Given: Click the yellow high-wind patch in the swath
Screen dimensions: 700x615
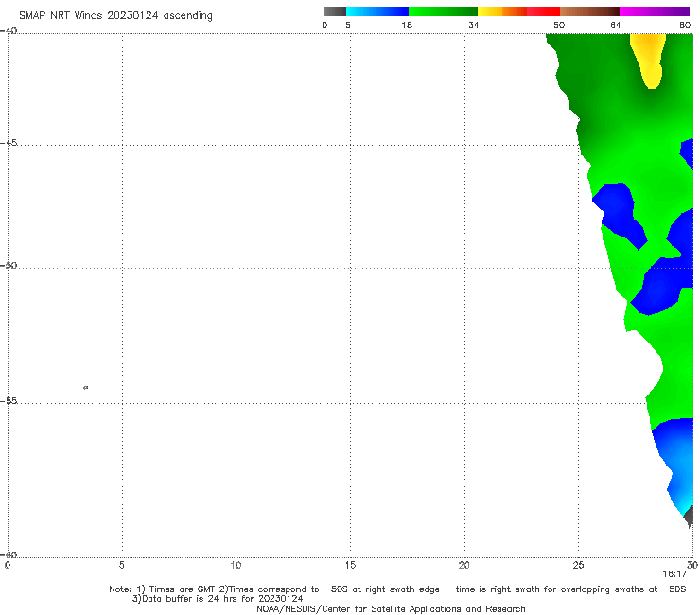Looking at the screenshot, I should (x=650, y=58).
